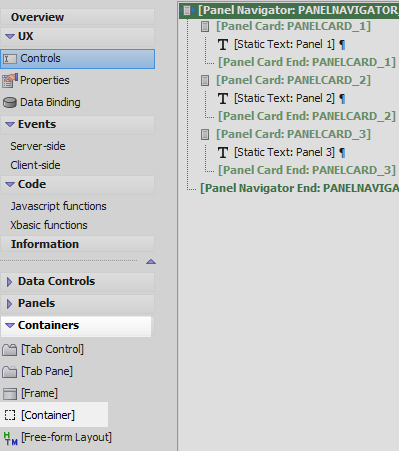Collapse the UX section arrow
Image resolution: width=399 pixels, height=451 pixels.
[x=10, y=36]
